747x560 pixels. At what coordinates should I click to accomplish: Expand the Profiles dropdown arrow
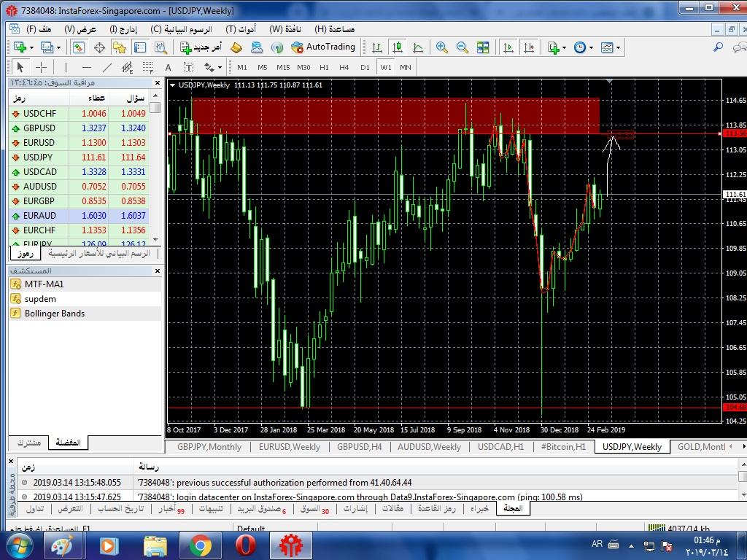(58, 47)
